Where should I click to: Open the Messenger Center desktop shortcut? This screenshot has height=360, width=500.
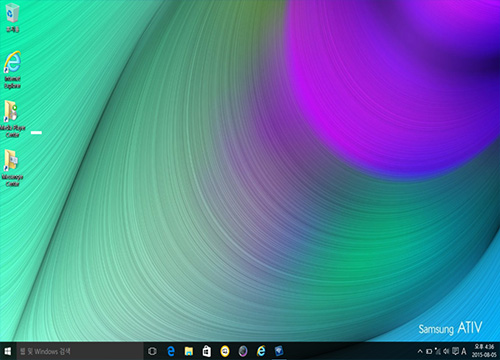(x=13, y=168)
